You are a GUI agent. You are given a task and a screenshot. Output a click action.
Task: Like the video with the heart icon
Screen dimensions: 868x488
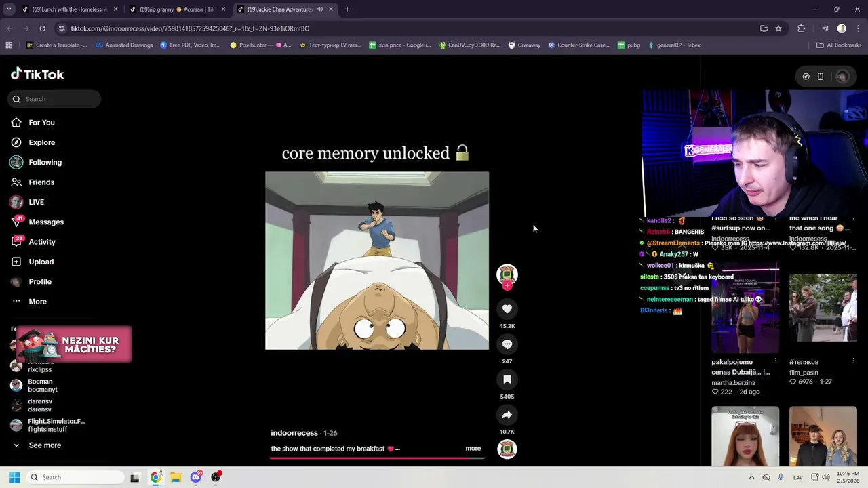click(x=507, y=309)
